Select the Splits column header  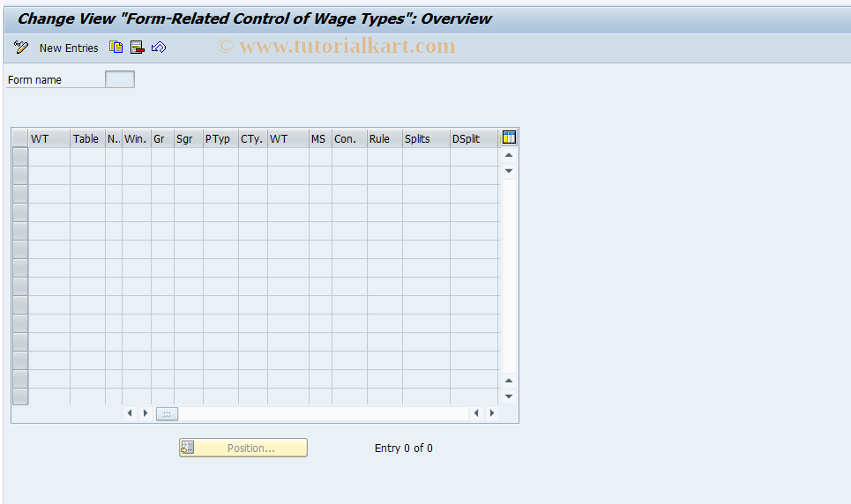pyautogui.click(x=426, y=139)
